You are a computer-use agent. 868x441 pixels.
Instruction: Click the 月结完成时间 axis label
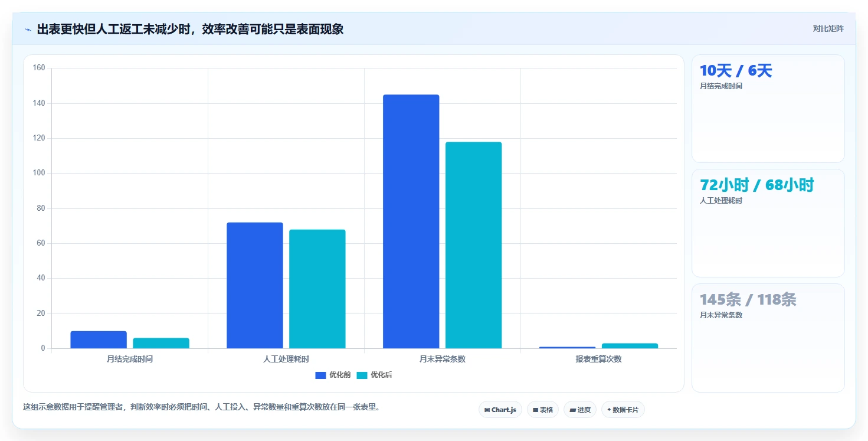(x=130, y=359)
